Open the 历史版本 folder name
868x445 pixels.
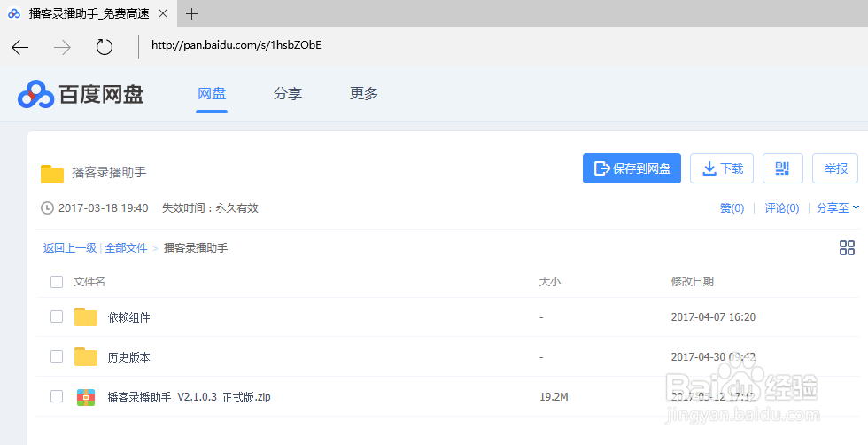tap(129, 357)
